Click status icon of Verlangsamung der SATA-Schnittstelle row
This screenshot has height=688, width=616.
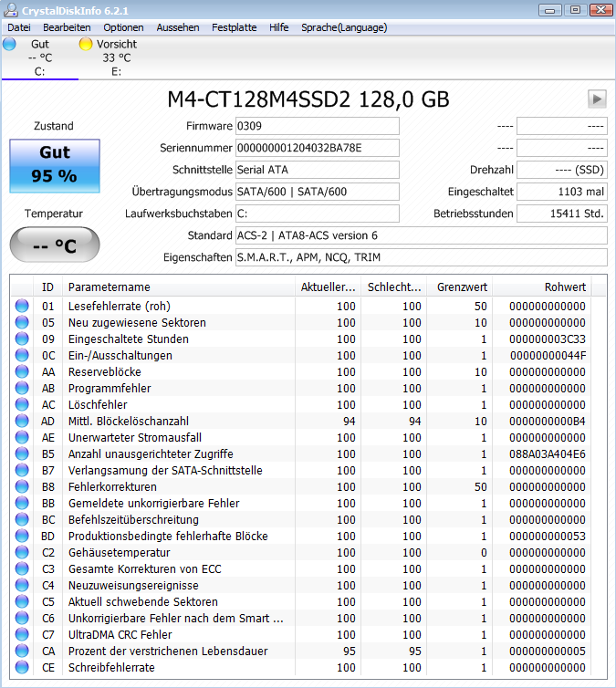pos(22,470)
